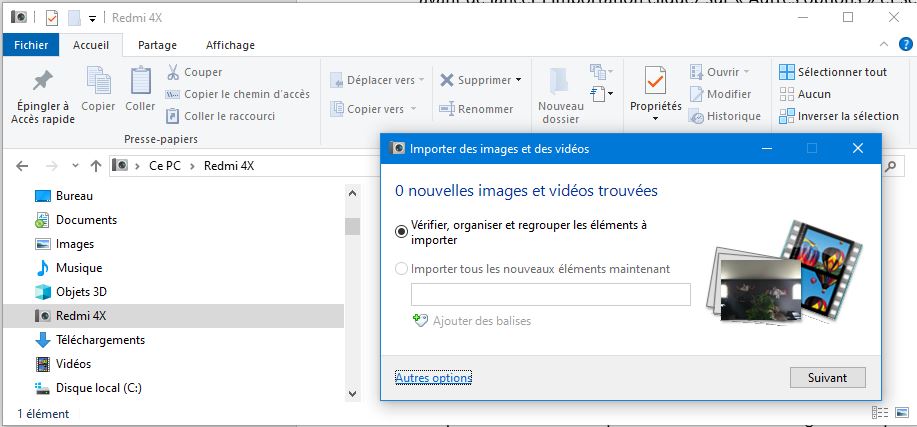Open the Fichier menu
Image resolution: width=917 pixels, height=427 pixels.
(x=31, y=45)
